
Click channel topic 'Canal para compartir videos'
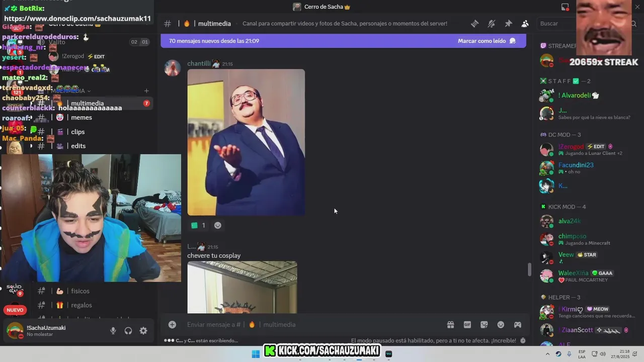pyautogui.click(x=345, y=24)
